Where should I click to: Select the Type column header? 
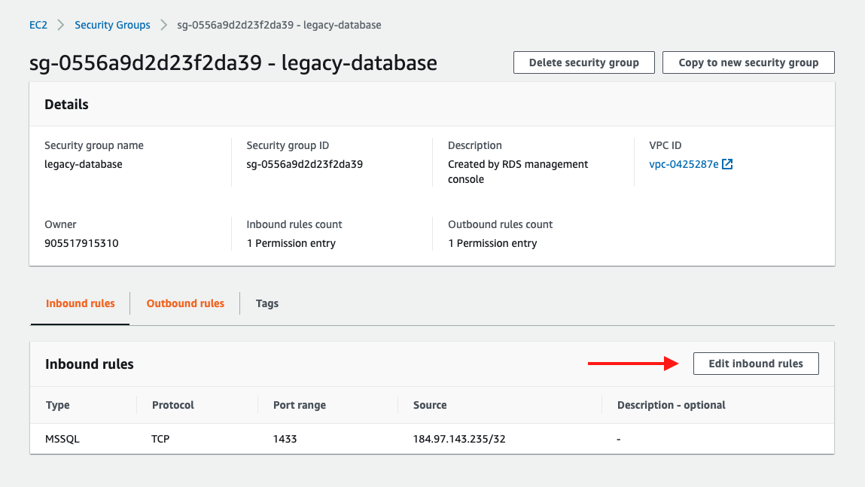click(x=57, y=405)
